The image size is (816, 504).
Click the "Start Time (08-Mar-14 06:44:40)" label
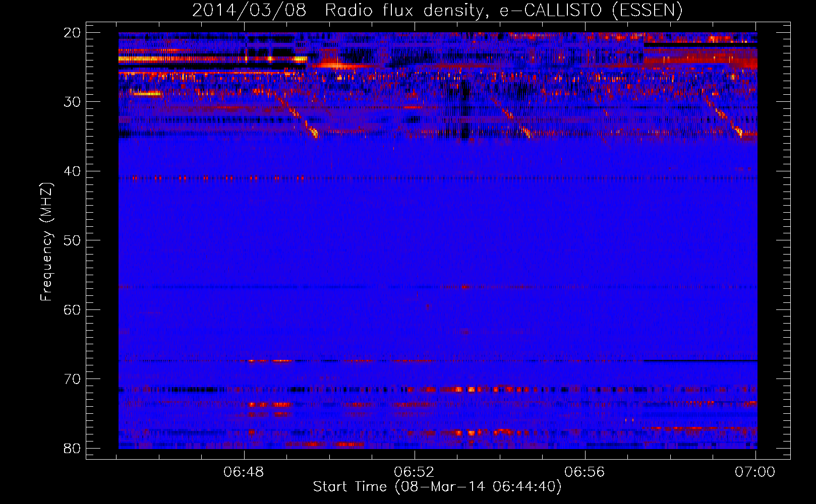click(x=437, y=487)
